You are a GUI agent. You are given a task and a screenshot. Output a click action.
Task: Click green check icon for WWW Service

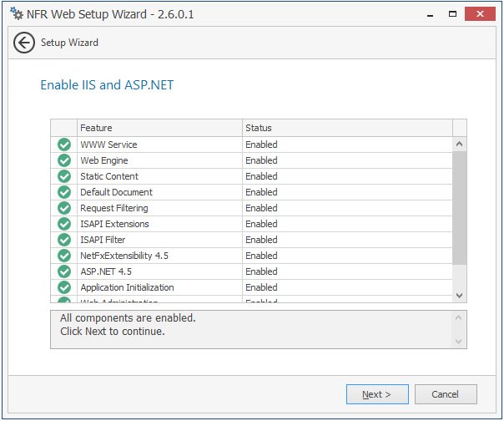(64, 145)
